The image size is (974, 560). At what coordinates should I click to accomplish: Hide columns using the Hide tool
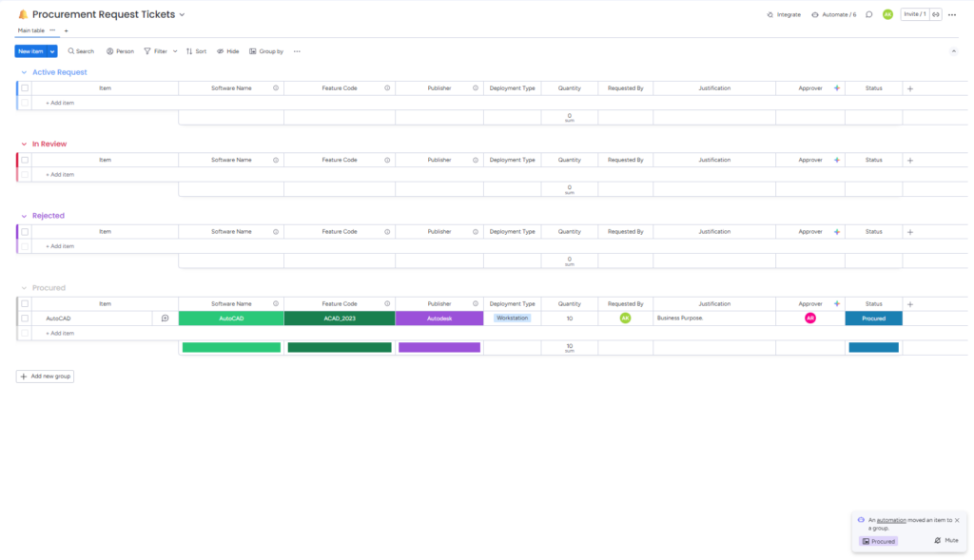coord(227,51)
